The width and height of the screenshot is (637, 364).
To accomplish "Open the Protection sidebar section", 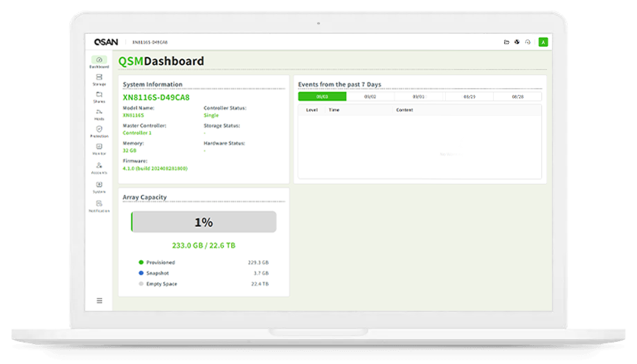I will (x=99, y=131).
